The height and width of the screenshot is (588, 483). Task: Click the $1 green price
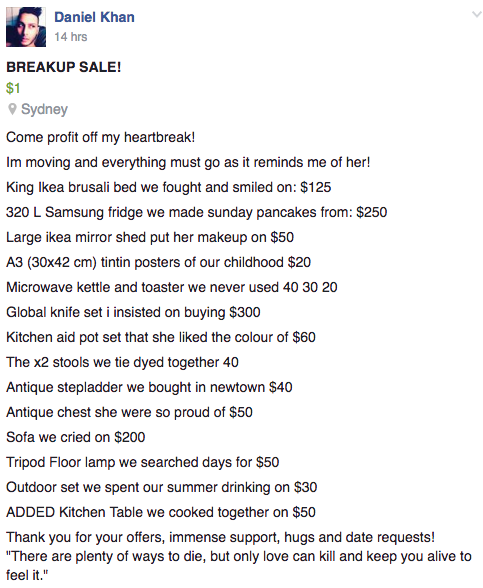(13, 88)
